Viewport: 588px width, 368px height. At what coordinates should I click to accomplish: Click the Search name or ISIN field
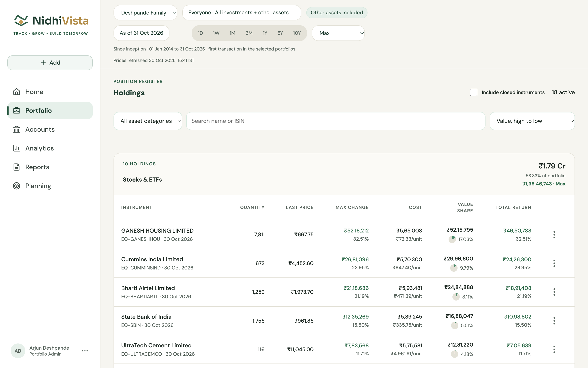click(336, 121)
